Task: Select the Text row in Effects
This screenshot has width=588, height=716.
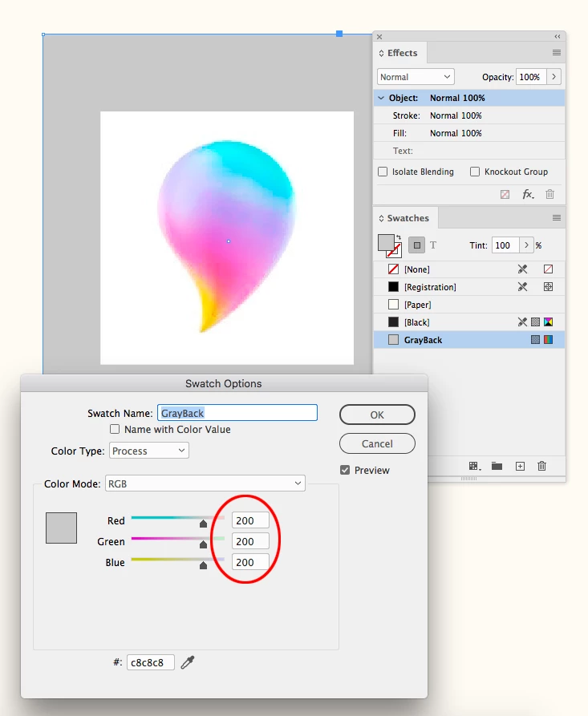Action: click(x=469, y=151)
